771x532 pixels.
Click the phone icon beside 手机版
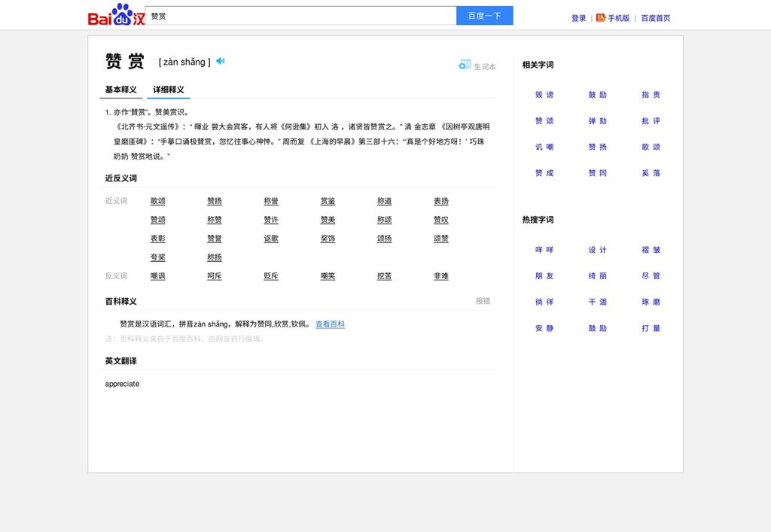[x=600, y=17]
